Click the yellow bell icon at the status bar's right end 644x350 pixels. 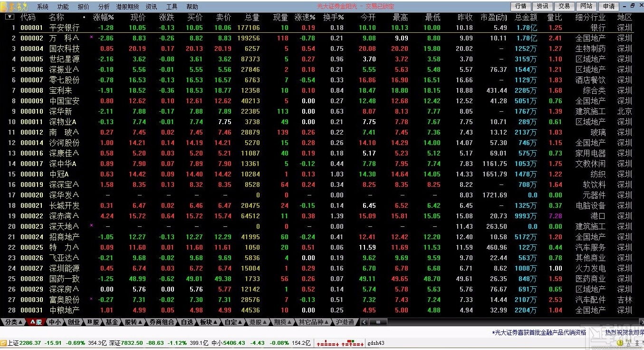pos(620,343)
